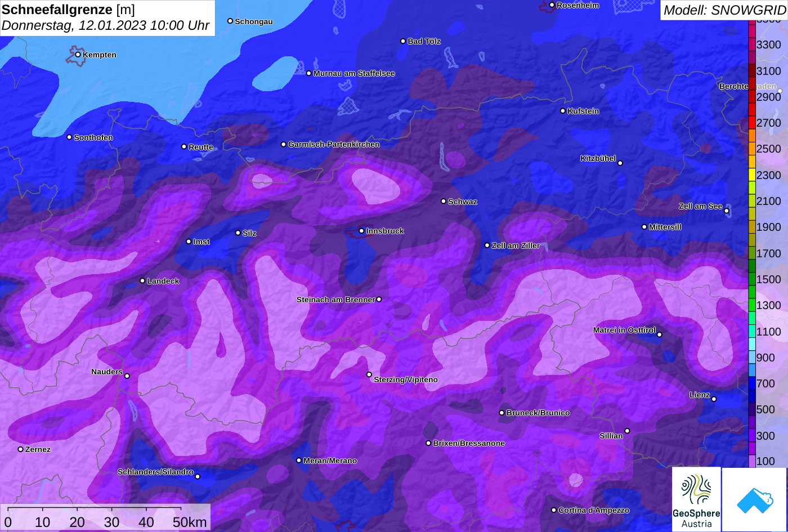
Task: Click the Steinach am Brenner label
Action: pyautogui.click(x=335, y=299)
